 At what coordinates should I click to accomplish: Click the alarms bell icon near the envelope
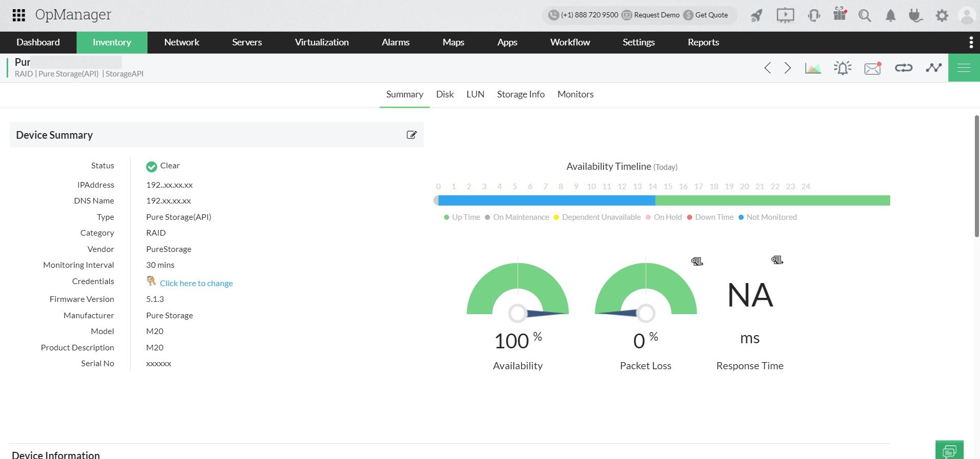point(842,67)
